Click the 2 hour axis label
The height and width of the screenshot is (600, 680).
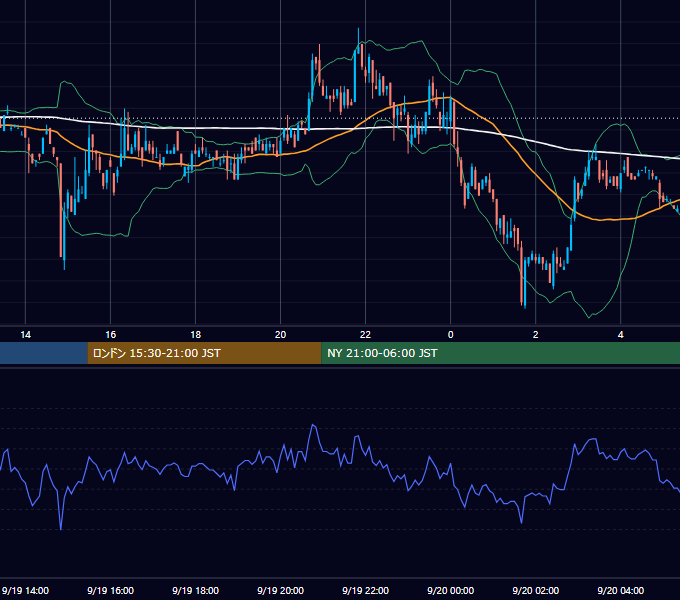[x=536, y=335]
